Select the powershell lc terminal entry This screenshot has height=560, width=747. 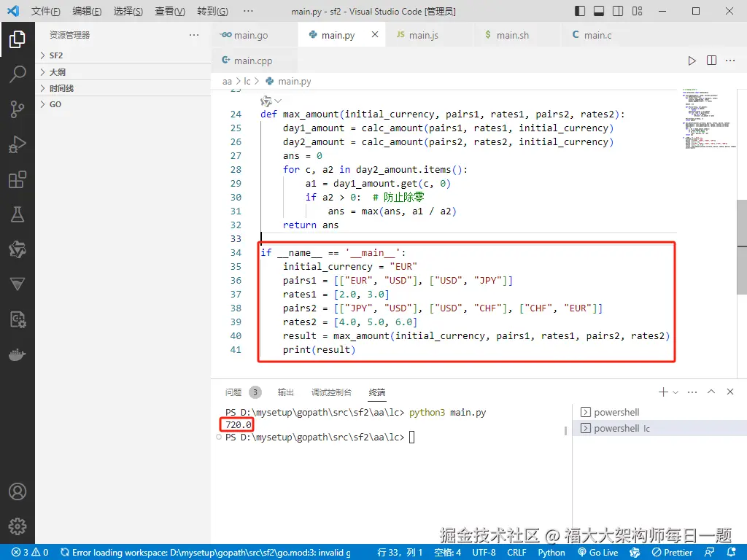coord(659,428)
